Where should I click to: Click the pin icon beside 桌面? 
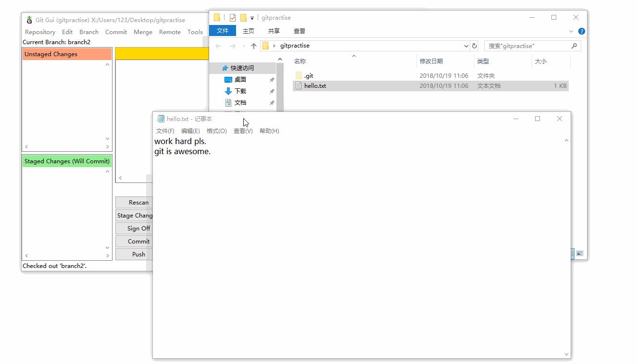tap(272, 80)
